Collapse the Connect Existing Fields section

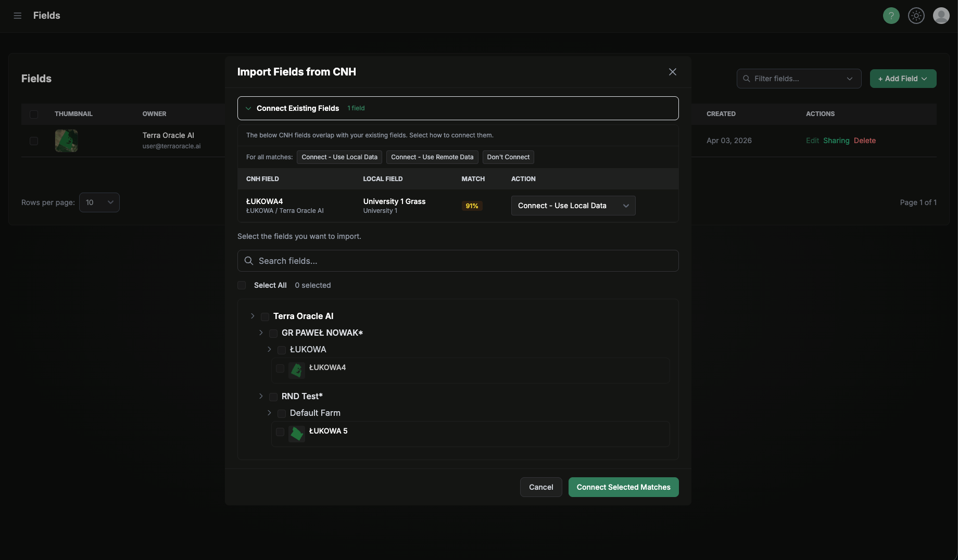click(x=249, y=108)
